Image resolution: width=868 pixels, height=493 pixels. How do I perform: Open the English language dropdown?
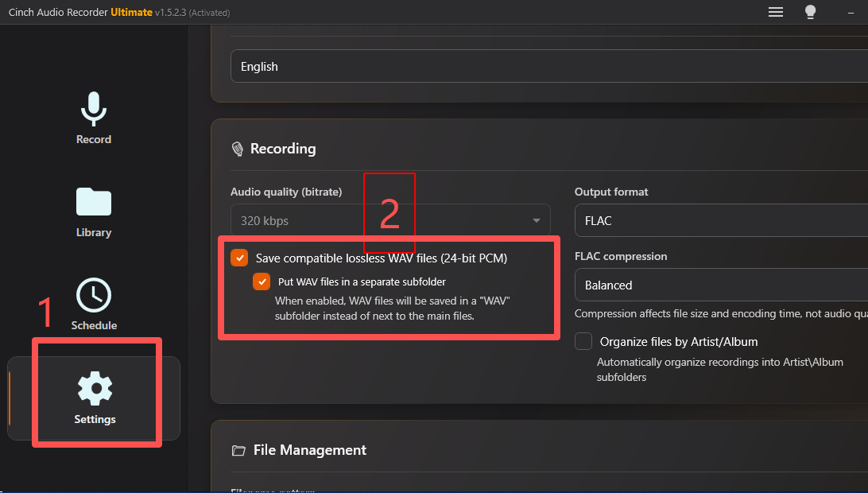pos(549,66)
